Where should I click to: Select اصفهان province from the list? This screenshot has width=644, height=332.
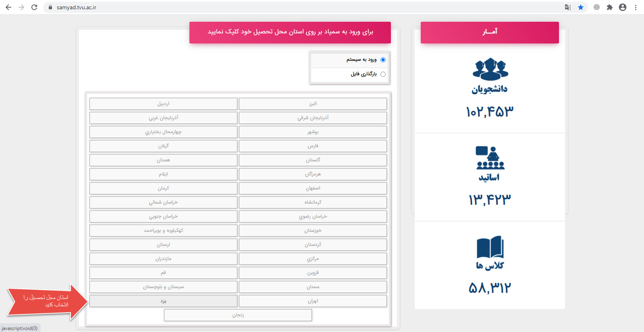coord(313,188)
